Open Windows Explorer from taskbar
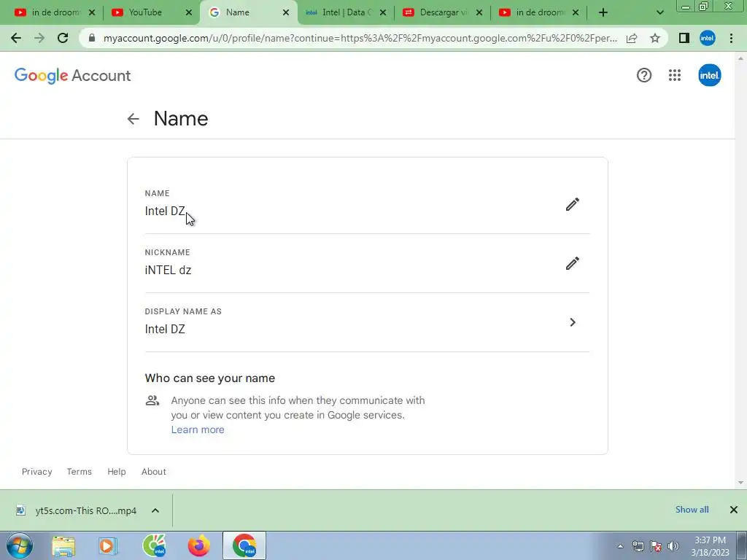747x560 pixels. point(63,545)
